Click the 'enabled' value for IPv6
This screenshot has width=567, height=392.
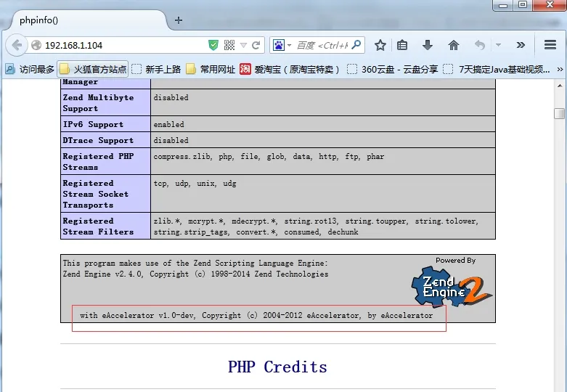tap(169, 124)
